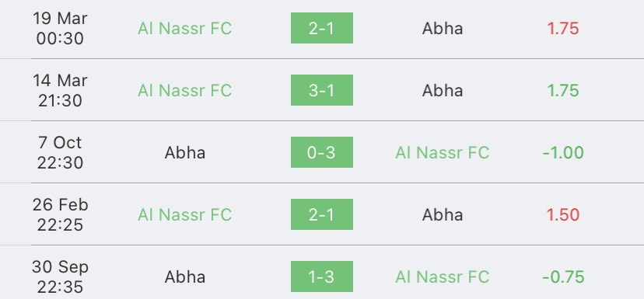This screenshot has height=299, width=644.
Task: Open Al Nassr FC in 26 Feb match
Action: point(185,214)
